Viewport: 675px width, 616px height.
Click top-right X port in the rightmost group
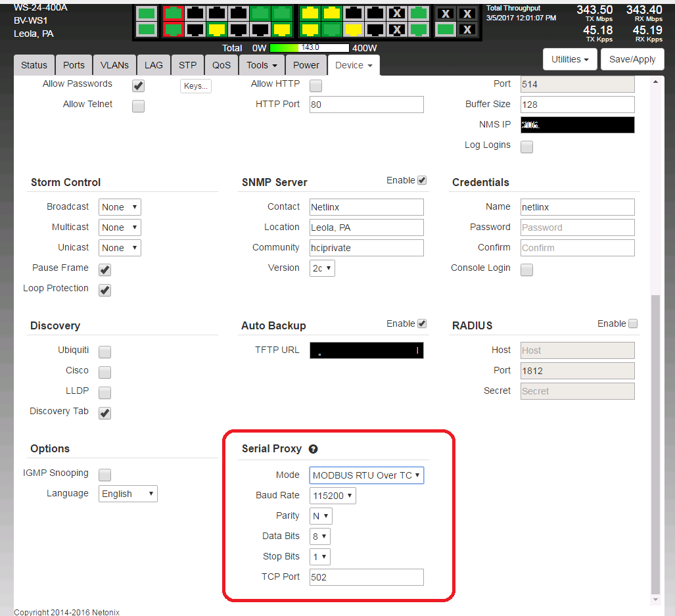click(x=467, y=14)
